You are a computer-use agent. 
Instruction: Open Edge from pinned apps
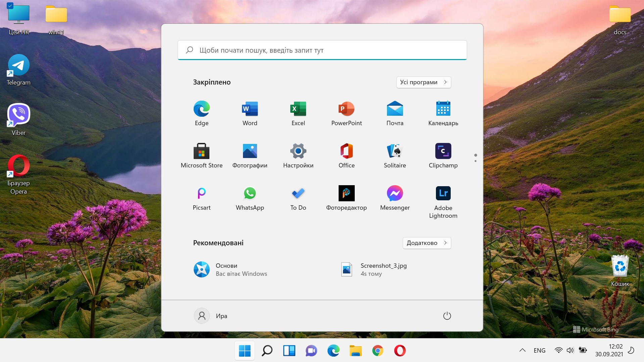tap(202, 113)
